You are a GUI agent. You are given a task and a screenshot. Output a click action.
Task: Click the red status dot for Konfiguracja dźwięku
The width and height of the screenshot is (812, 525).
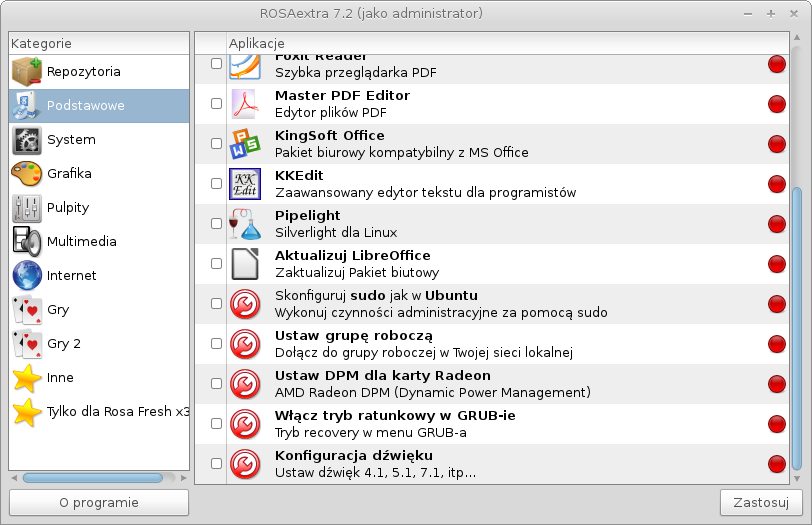pyautogui.click(x=777, y=463)
